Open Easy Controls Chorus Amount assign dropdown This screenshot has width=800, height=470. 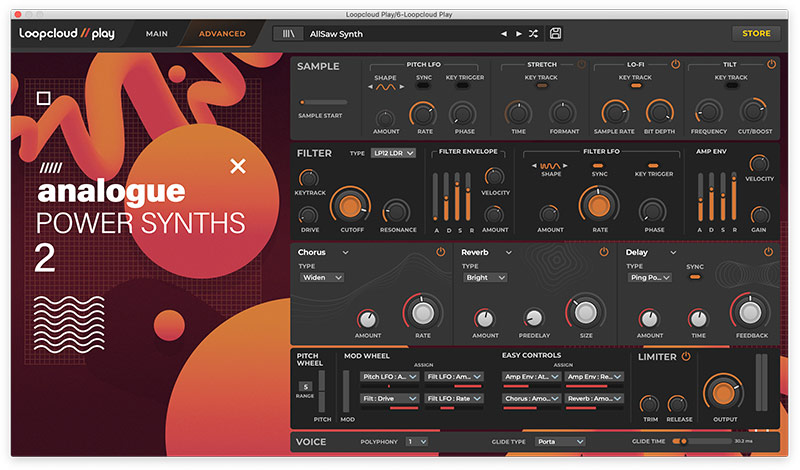tap(531, 399)
